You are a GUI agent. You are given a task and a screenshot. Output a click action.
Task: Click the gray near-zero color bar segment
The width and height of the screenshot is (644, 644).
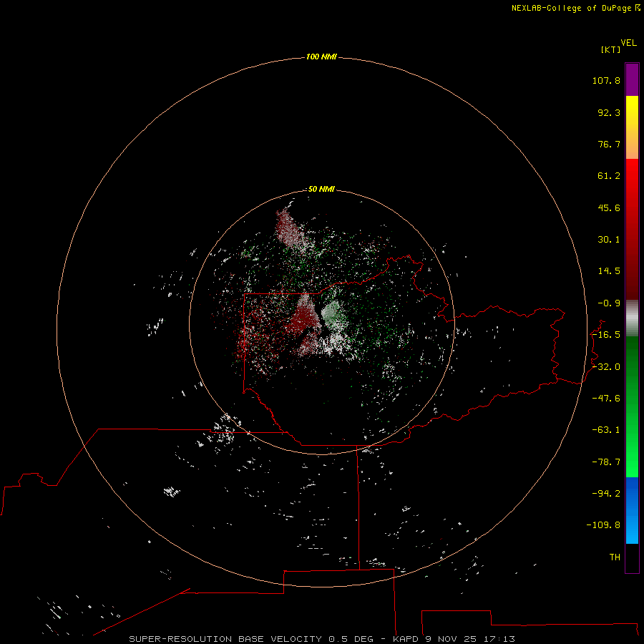(x=632, y=318)
